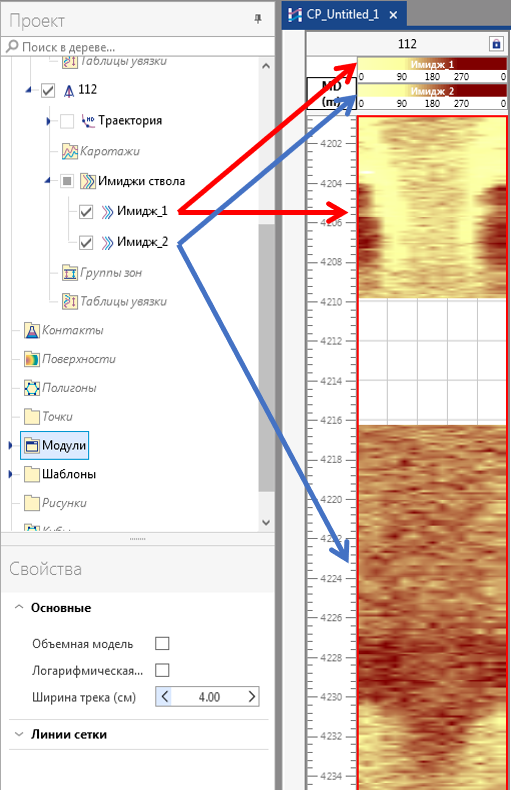Click tree scrollbar down arrow
This screenshot has width=511, height=790.
point(266,523)
